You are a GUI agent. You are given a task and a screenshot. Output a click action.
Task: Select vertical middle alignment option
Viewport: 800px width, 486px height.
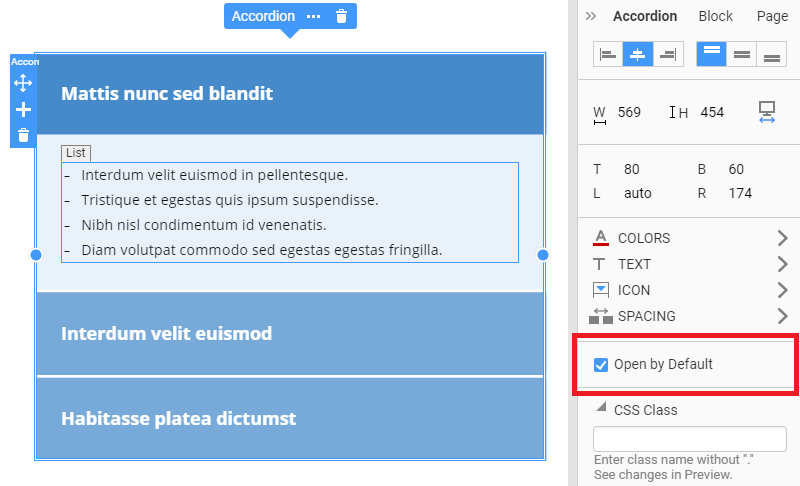click(x=741, y=54)
